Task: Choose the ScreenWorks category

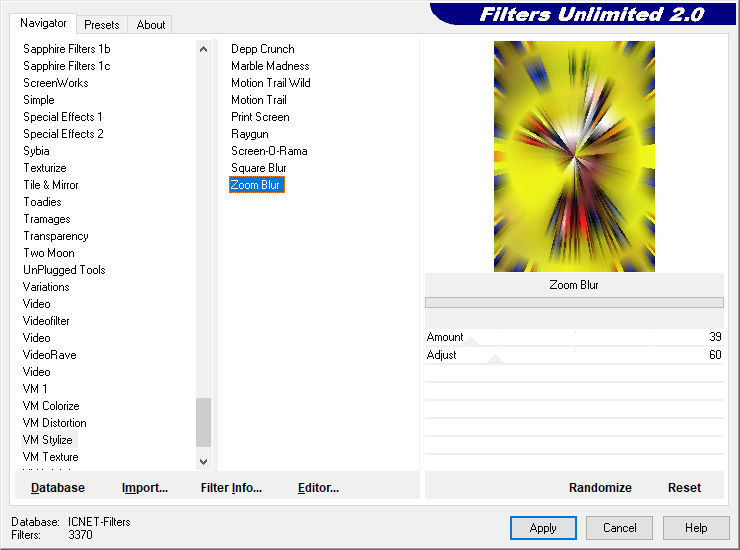Action: 56,83
